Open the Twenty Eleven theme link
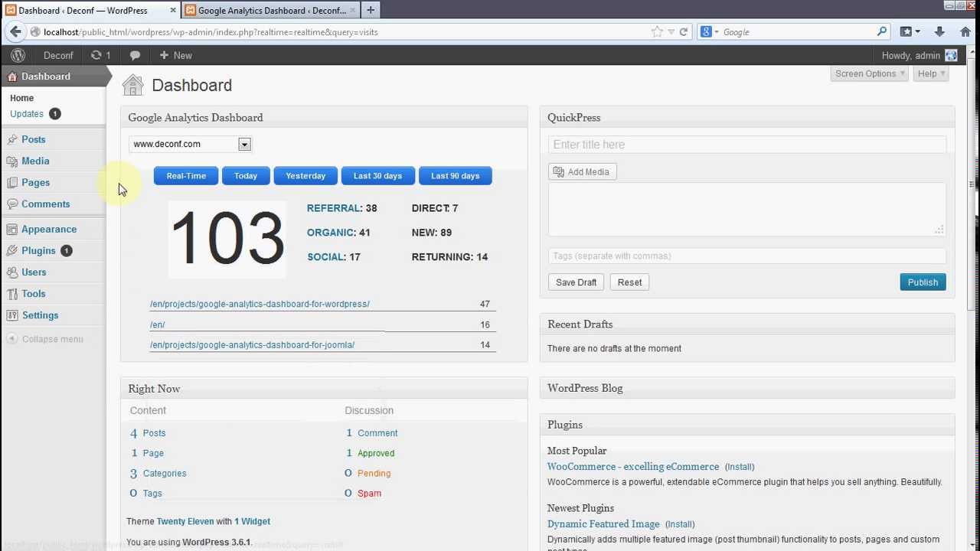 185,521
